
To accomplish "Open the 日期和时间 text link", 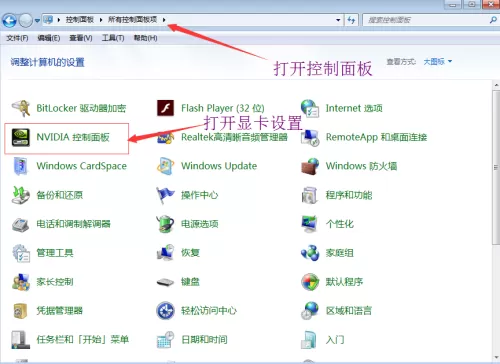I will [x=204, y=340].
